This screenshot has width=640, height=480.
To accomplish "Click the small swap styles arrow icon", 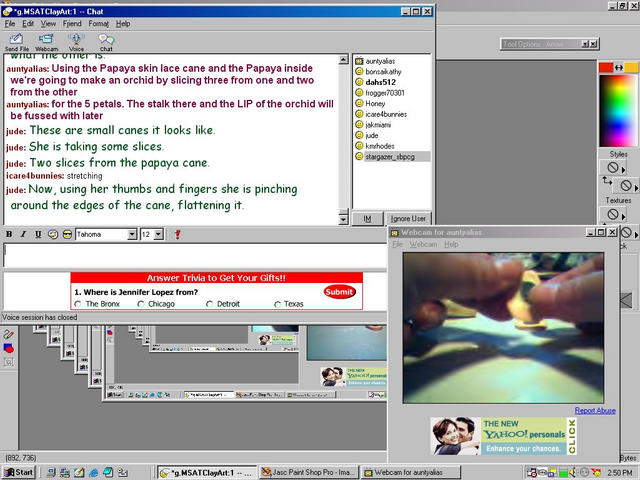I will pos(607,181).
